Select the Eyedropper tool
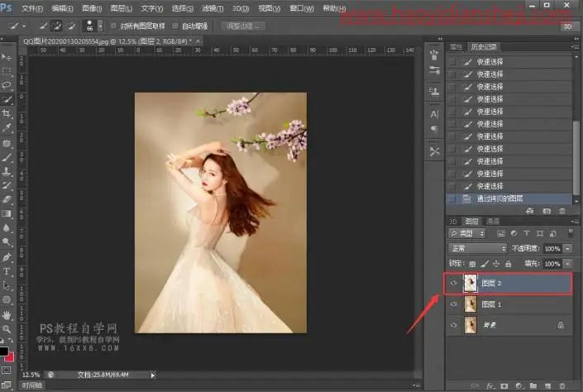Screen dimensions: 583x392 pyautogui.click(x=7, y=128)
